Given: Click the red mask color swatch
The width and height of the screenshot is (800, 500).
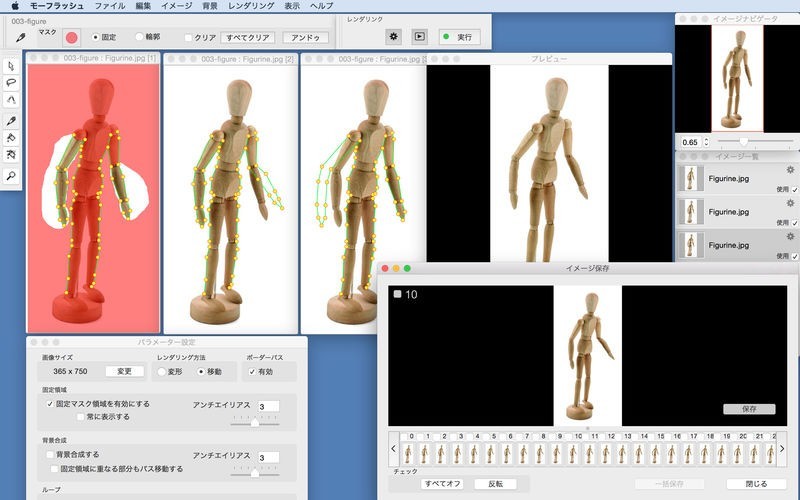Looking at the screenshot, I should [72, 37].
